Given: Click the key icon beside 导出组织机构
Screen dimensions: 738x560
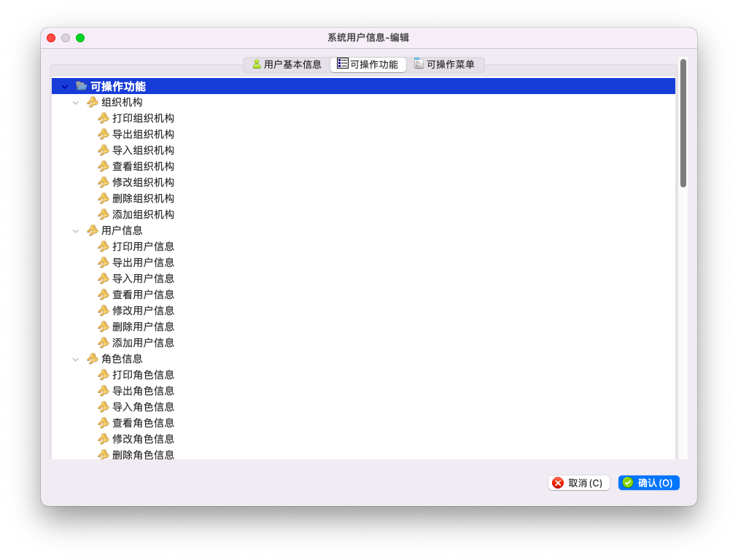Looking at the screenshot, I should pos(104,134).
